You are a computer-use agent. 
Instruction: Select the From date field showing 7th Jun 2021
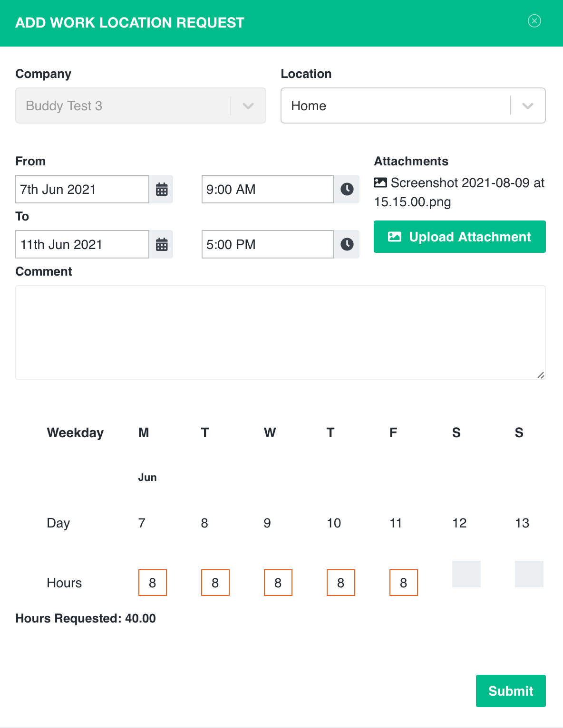coord(82,189)
